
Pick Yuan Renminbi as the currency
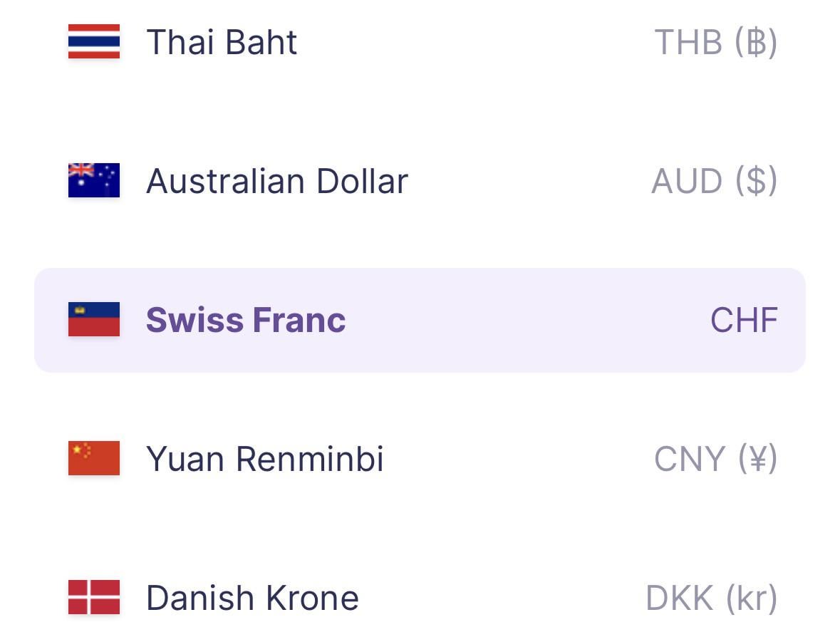click(x=264, y=459)
